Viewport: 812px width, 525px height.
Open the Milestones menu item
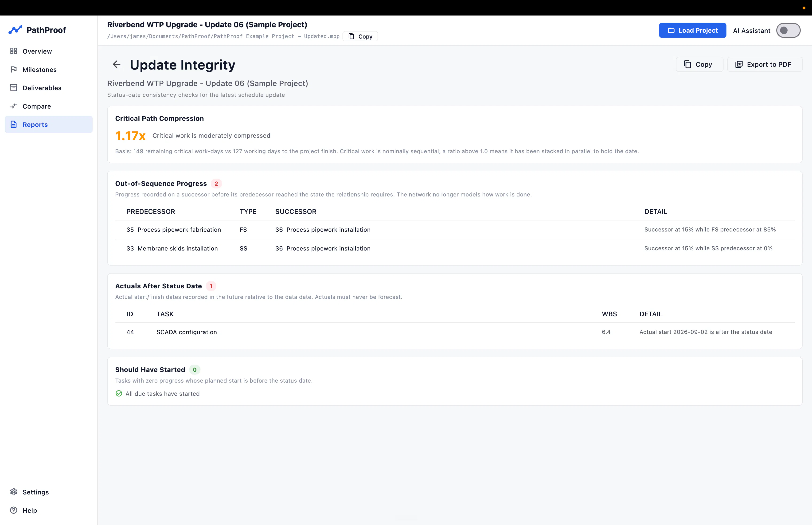point(48,70)
